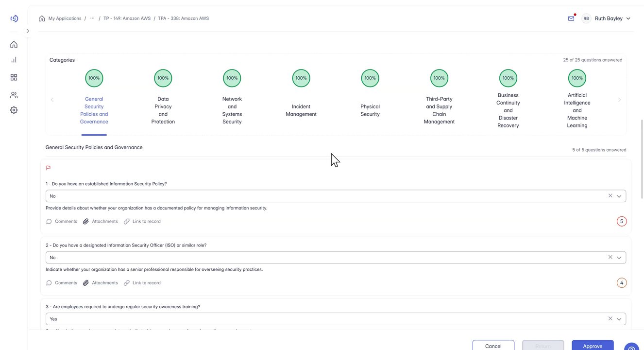
Task: Click the home icon in the breadcrumb
Action: [42, 18]
